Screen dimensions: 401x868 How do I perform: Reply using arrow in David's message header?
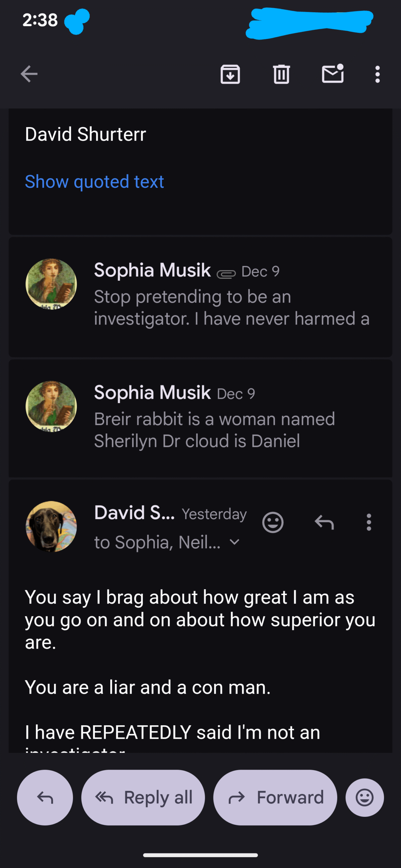(x=324, y=522)
